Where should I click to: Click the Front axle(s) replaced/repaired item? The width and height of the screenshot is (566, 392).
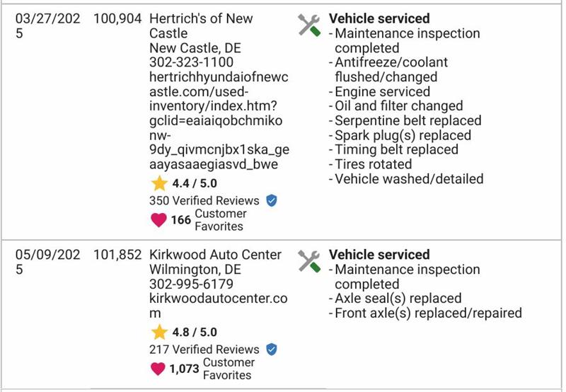427,313
